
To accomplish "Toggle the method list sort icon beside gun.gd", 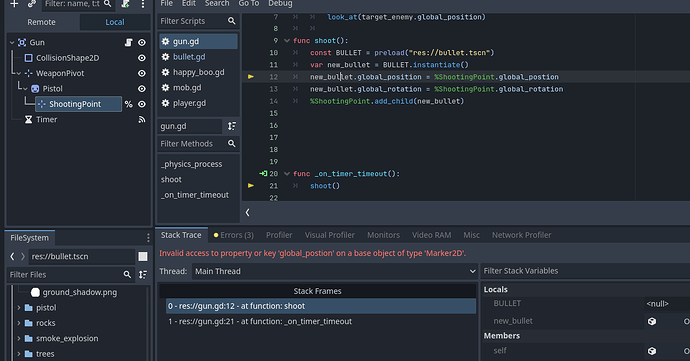I will pyautogui.click(x=231, y=126).
